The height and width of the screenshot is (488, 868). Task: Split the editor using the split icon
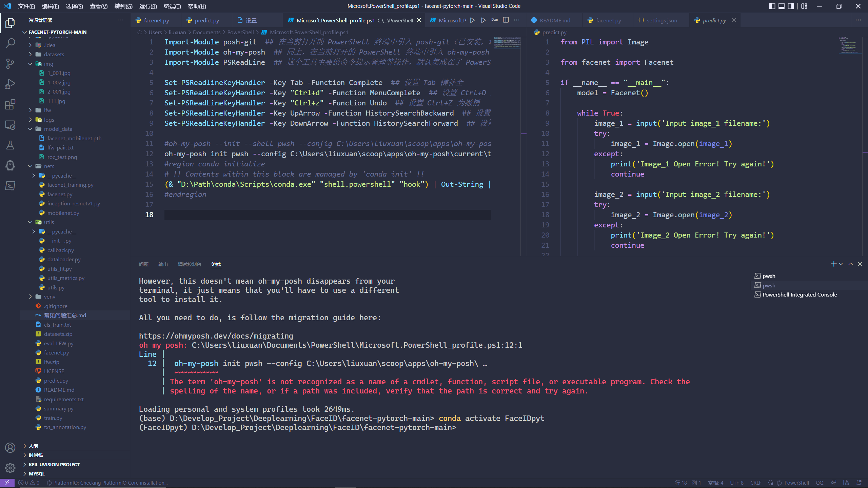[x=506, y=20]
